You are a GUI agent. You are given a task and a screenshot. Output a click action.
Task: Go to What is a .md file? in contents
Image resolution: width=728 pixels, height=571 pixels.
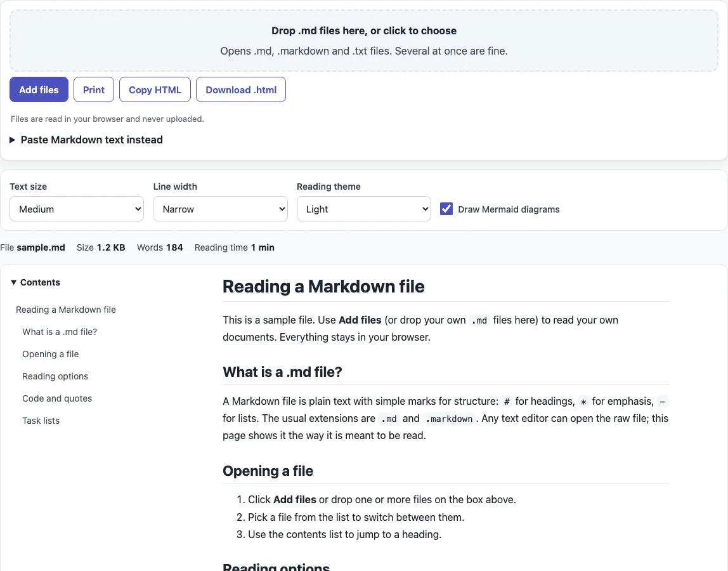60,332
